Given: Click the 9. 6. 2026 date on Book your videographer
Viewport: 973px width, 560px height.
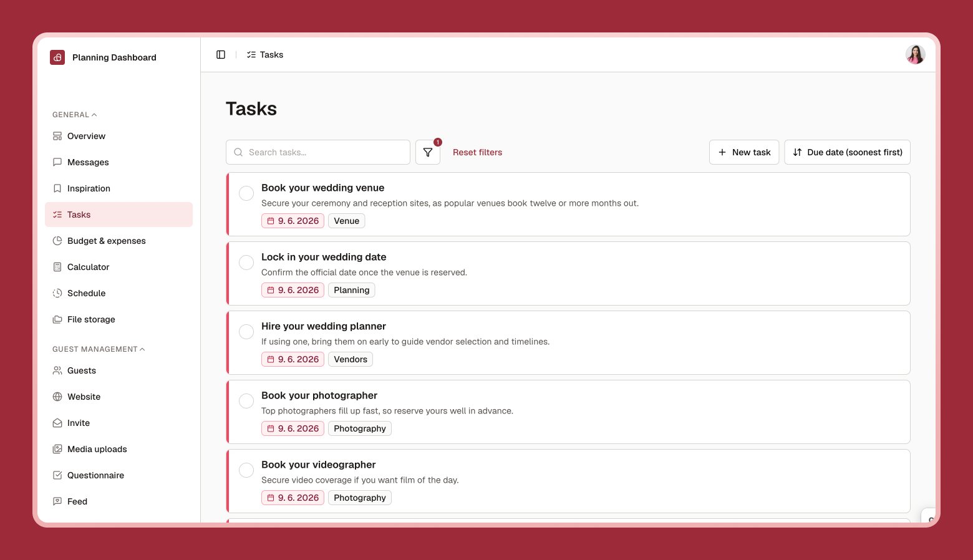Looking at the screenshot, I should point(293,498).
